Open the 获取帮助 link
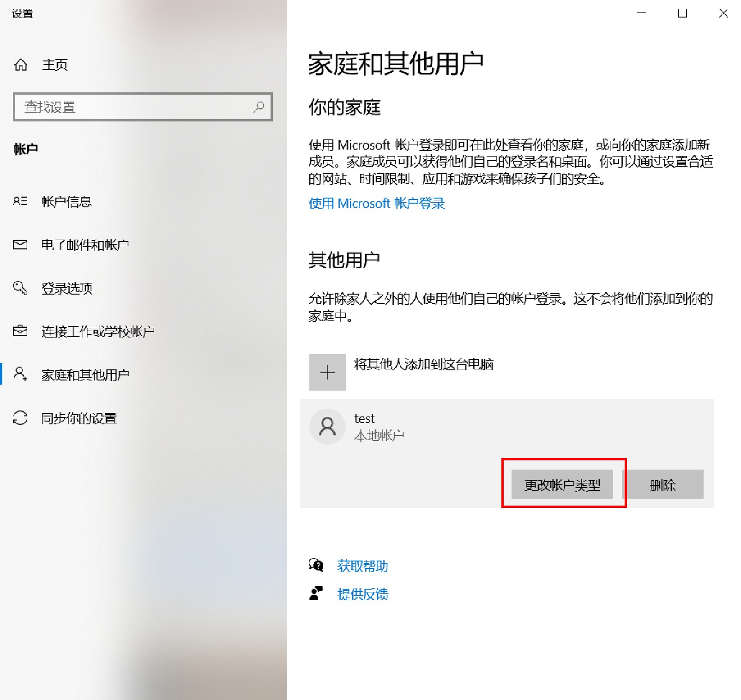This screenshot has height=700, width=741. pyautogui.click(x=362, y=566)
